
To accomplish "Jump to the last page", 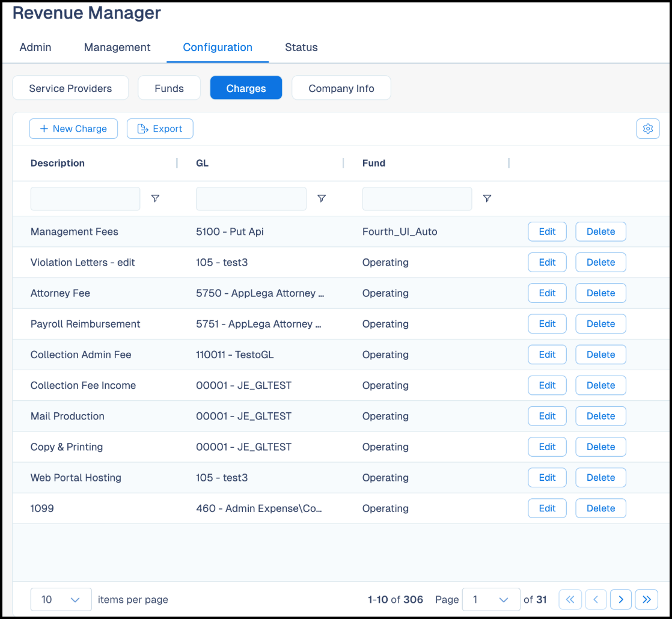I will [x=646, y=599].
